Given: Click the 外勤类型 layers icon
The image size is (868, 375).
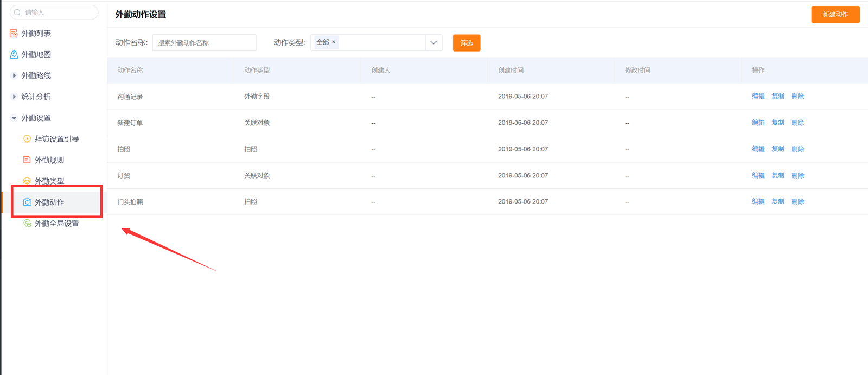Looking at the screenshot, I should click(x=27, y=181).
